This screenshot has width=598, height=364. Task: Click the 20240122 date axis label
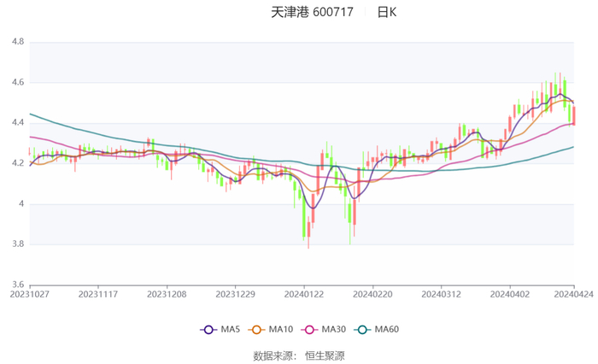304,293
